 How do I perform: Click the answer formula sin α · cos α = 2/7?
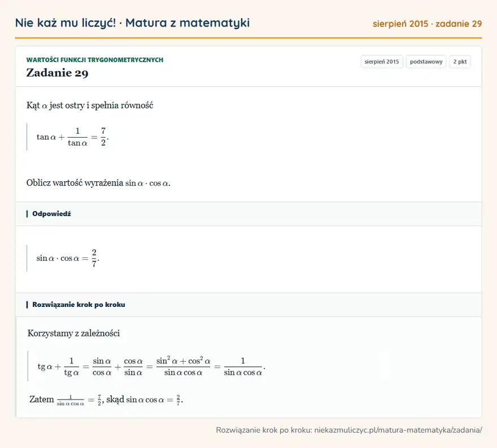(x=68, y=258)
